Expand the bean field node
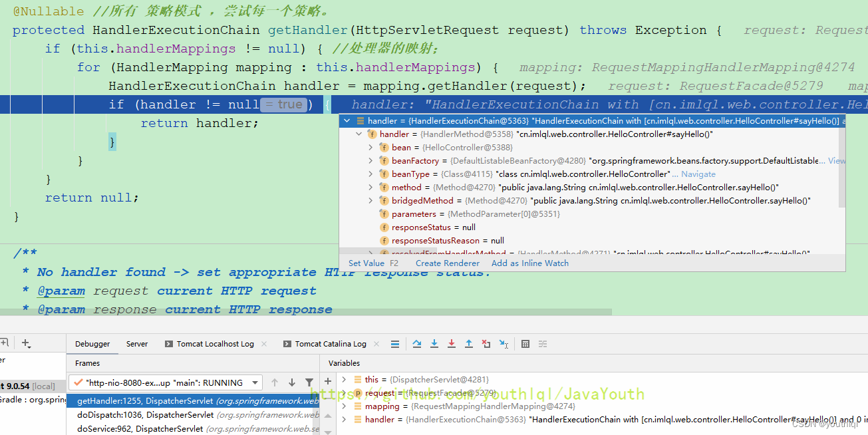 pos(371,148)
